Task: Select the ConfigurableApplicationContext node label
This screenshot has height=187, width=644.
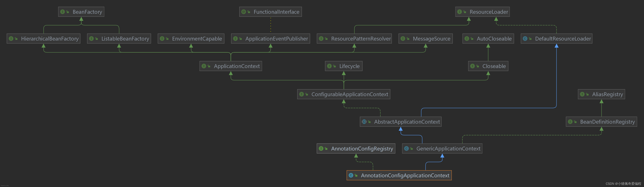Action: click(350, 94)
